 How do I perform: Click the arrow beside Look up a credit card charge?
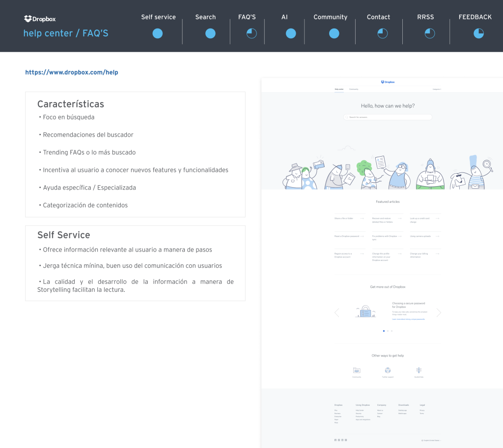pos(438,219)
